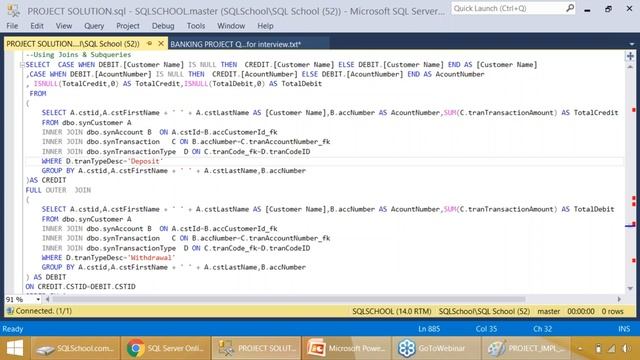Click the vertical scrollbar down arrow
Viewport: 640px width, 360px height.
(630, 289)
